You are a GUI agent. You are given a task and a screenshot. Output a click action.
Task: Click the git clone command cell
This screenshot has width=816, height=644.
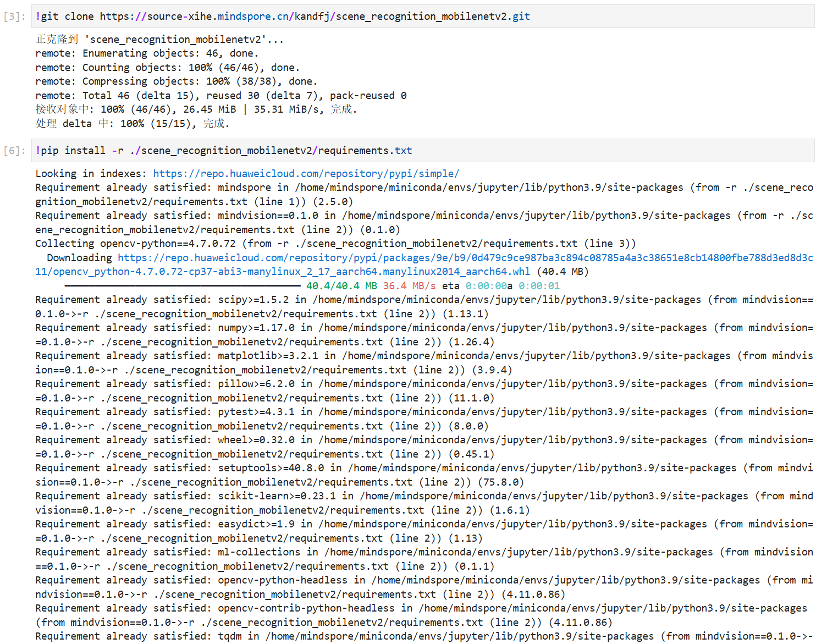pos(423,16)
